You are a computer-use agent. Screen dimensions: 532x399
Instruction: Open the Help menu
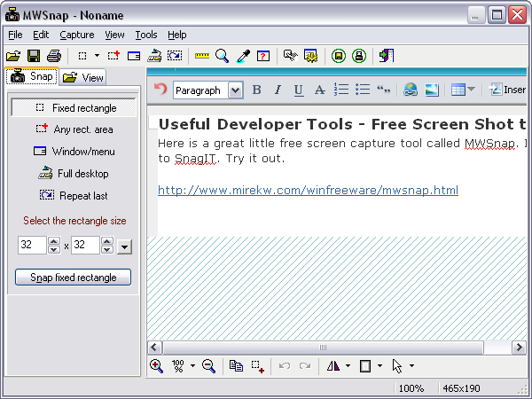click(x=177, y=35)
